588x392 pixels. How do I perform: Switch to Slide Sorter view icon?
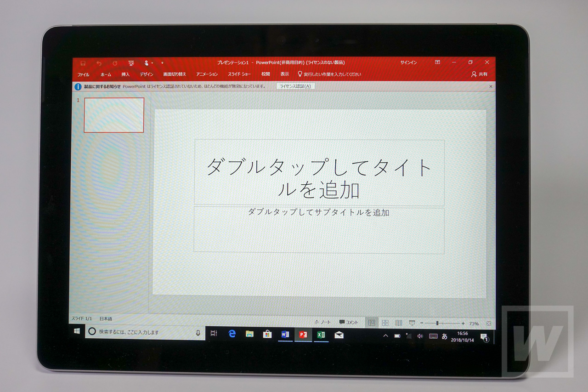(385, 323)
